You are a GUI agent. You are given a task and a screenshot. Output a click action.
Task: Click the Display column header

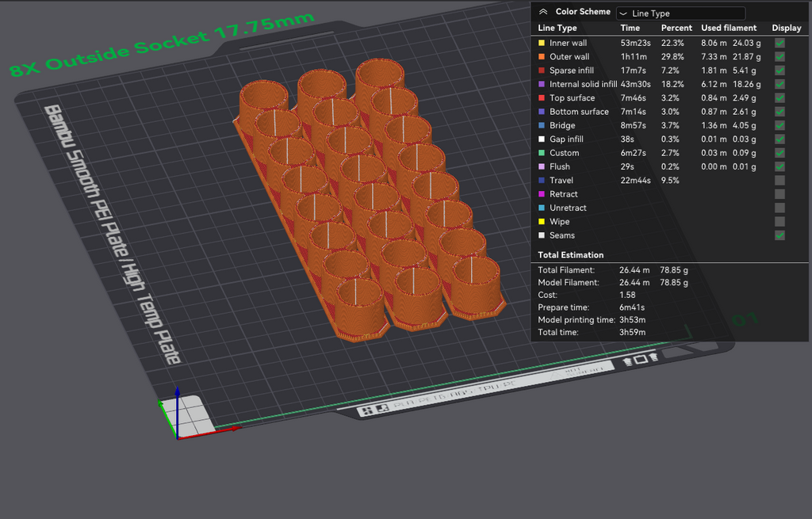(786, 28)
